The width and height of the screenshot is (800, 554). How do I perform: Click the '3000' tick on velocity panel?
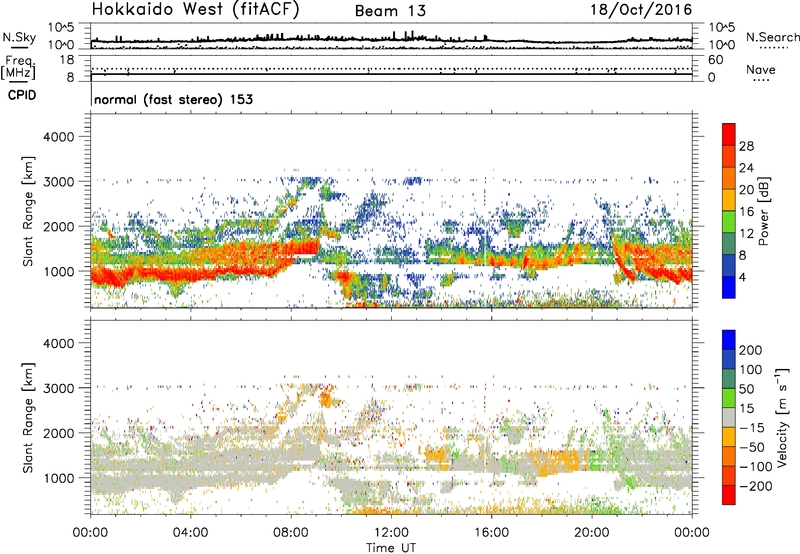(59, 388)
